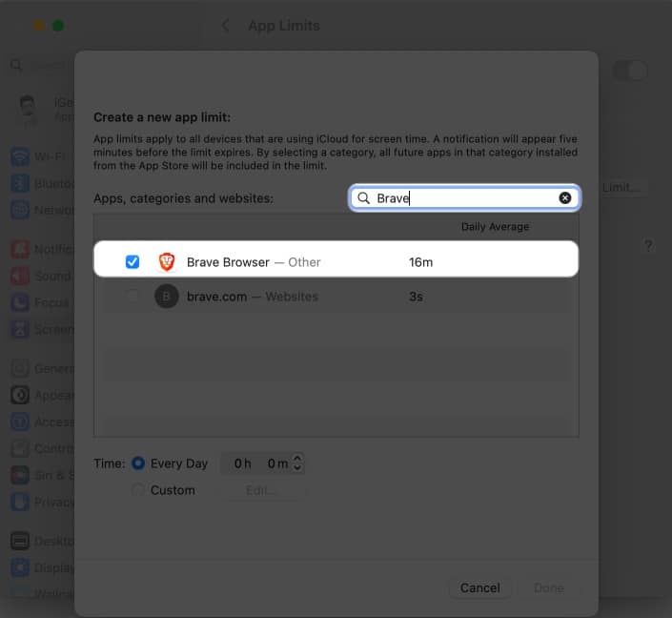The image size is (672, 618).
Task: Click the Apple ID profile avatar
Action: pos(28,108)
